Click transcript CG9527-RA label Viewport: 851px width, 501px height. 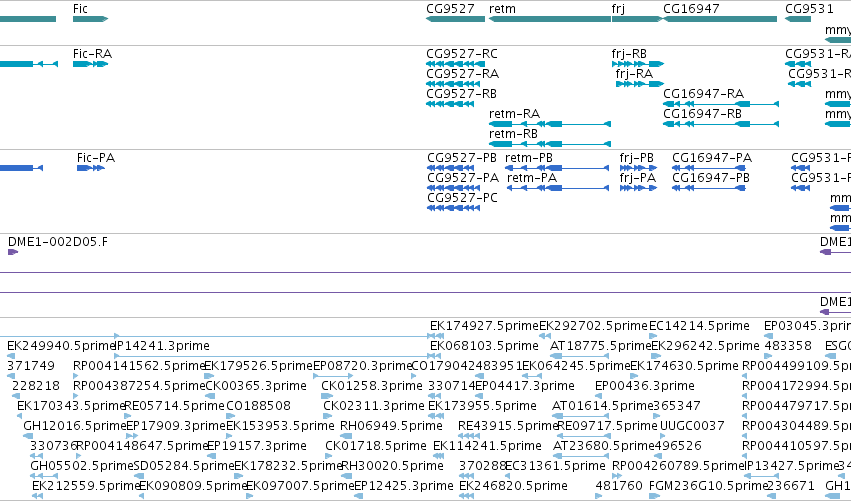pos(462,74)
